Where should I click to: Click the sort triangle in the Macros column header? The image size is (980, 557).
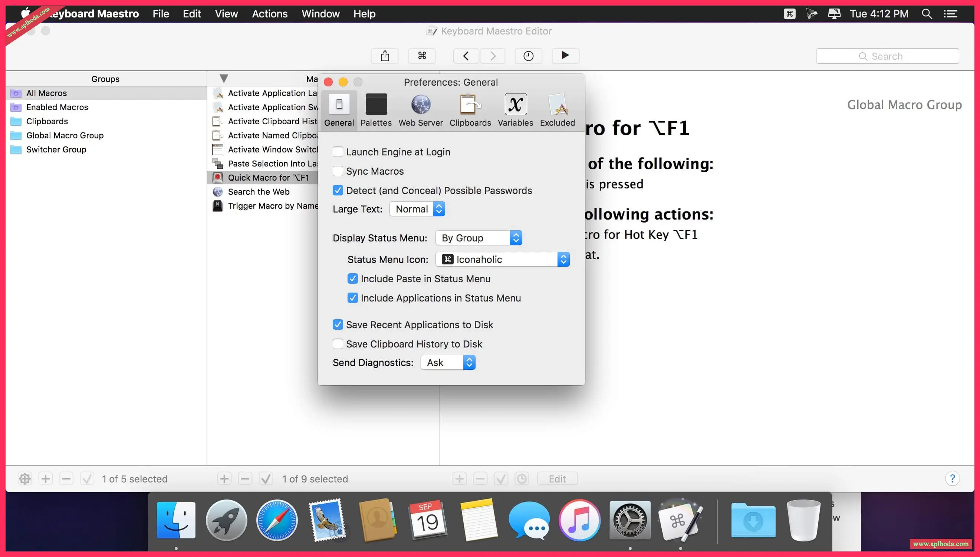[x=224, y=79]
